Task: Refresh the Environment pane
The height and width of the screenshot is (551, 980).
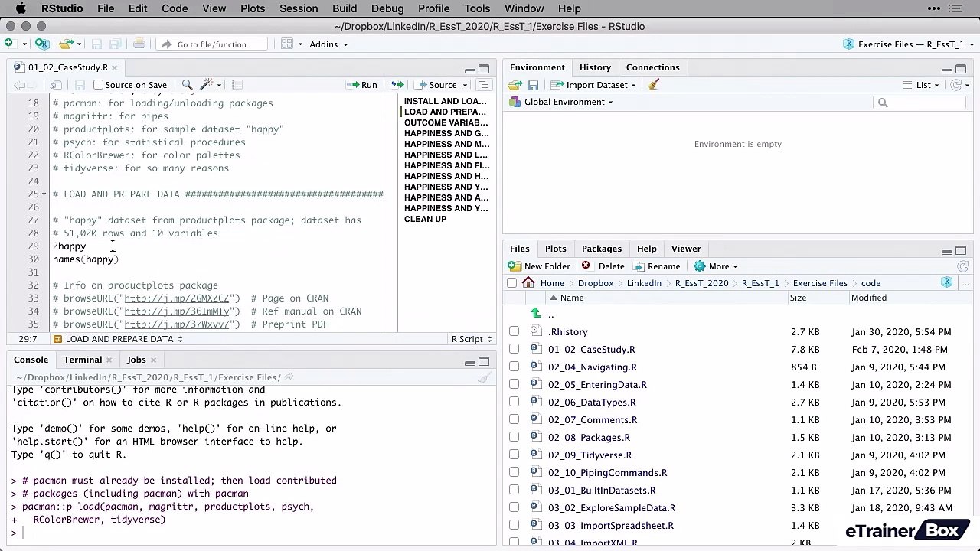Action: (x=955, y=85)
